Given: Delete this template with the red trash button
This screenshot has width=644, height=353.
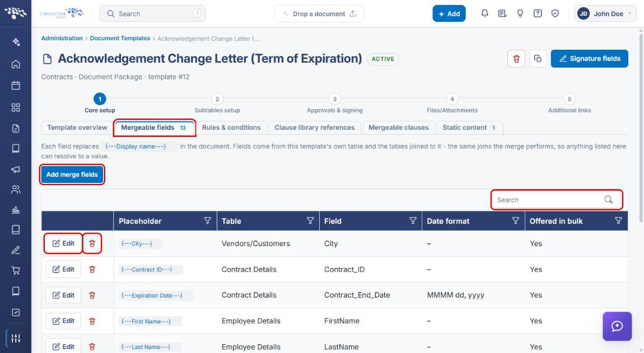Looking at the screenshot, I should click(x=516, y=59).
